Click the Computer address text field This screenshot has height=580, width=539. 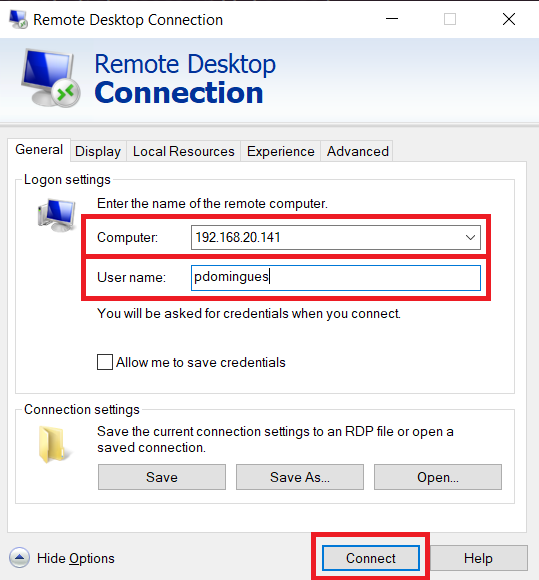pos(326,237)
